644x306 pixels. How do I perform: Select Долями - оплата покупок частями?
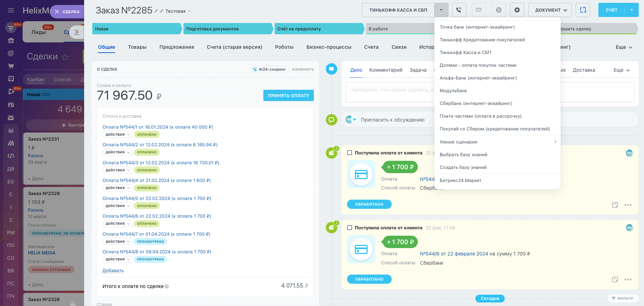497,65
